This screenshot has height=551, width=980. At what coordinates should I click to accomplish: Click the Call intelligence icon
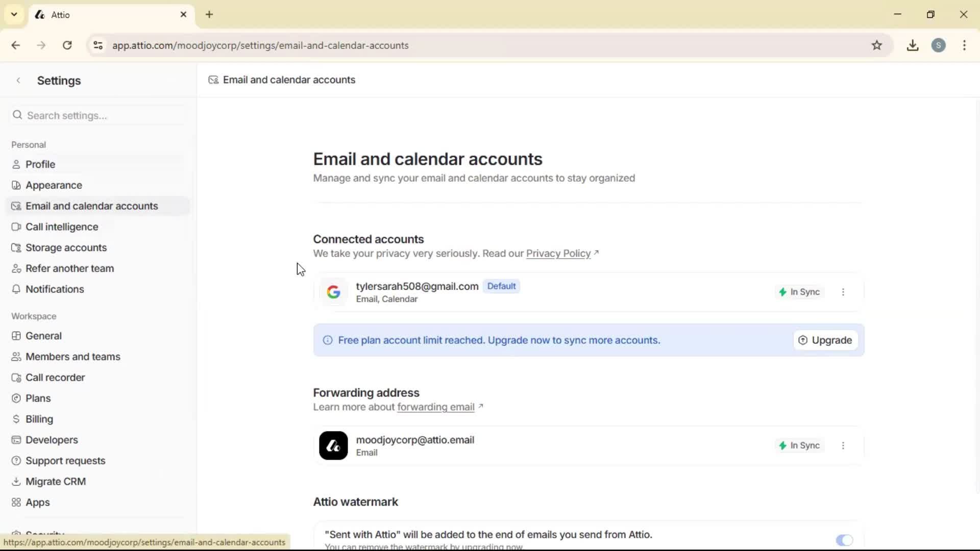(x=16, y=227)
